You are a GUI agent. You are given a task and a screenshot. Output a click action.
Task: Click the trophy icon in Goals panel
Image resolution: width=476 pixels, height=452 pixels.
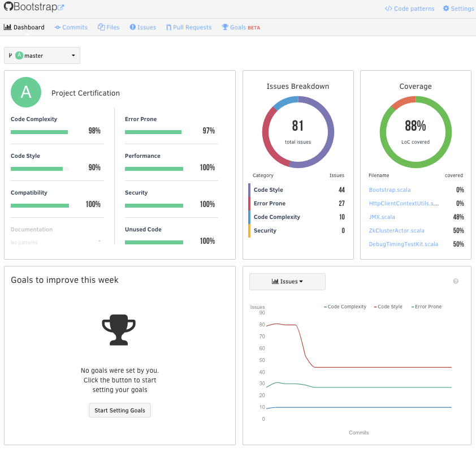pyautogui.click(x=119, y=330)
